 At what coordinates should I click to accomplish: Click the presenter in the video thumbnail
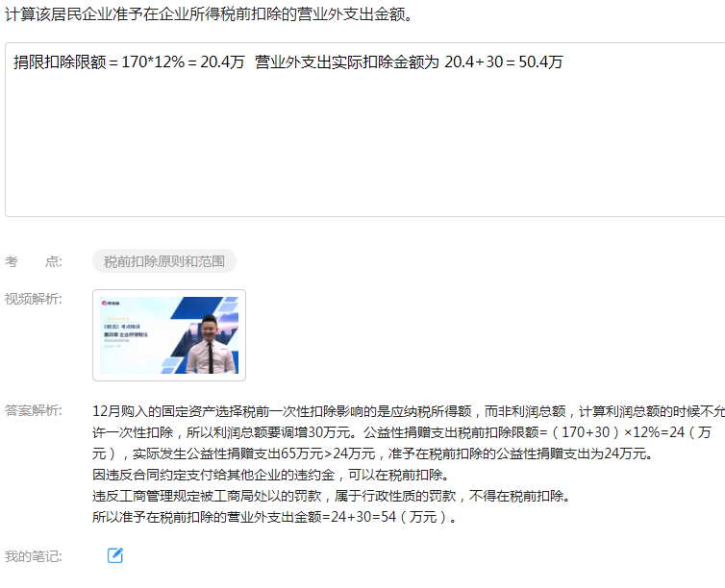click(x=211, y=345)
